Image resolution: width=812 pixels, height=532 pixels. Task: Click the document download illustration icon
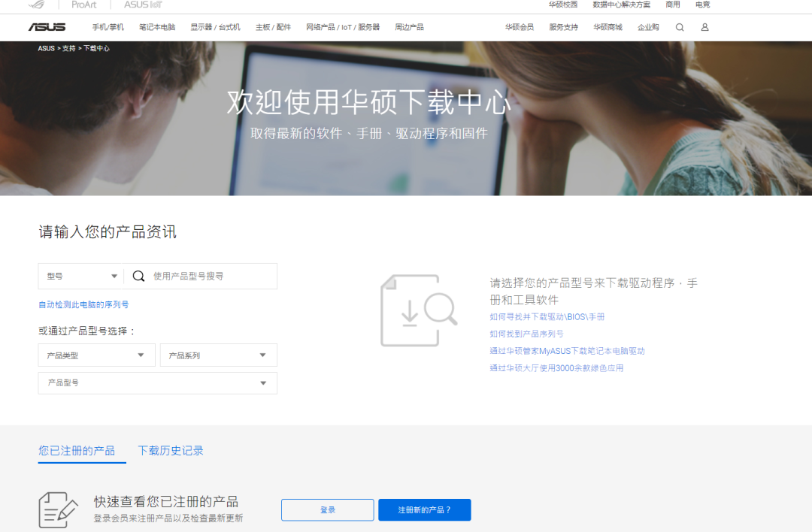(419, 310)
